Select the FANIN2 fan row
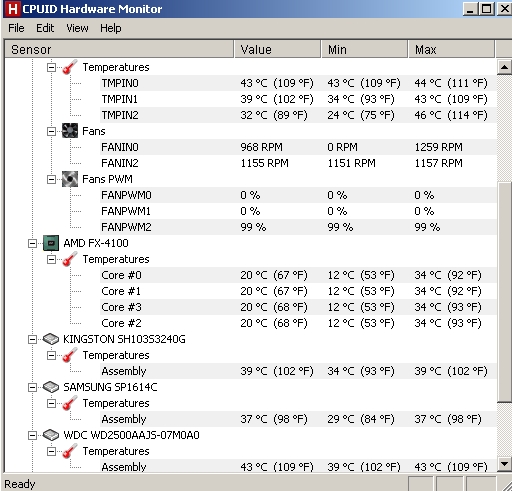Screen dimensions: 512x491 click(298, 163)
